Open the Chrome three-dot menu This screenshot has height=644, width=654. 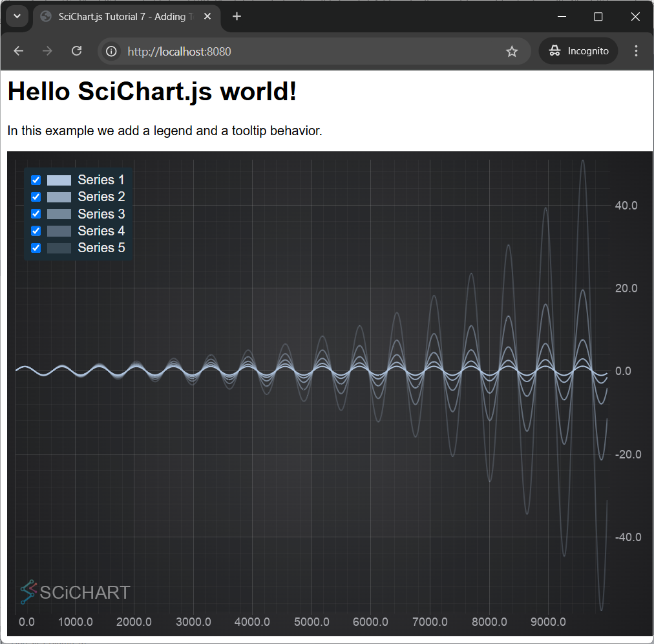pyautogui.click(x=636, y=51)
